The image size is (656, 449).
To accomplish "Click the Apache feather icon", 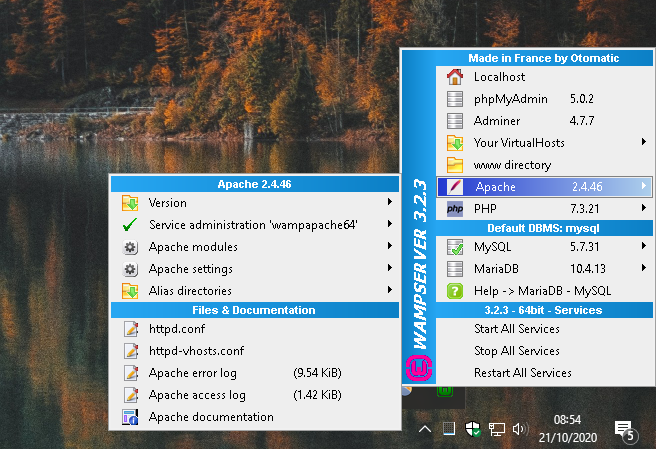I will [455, 187].
